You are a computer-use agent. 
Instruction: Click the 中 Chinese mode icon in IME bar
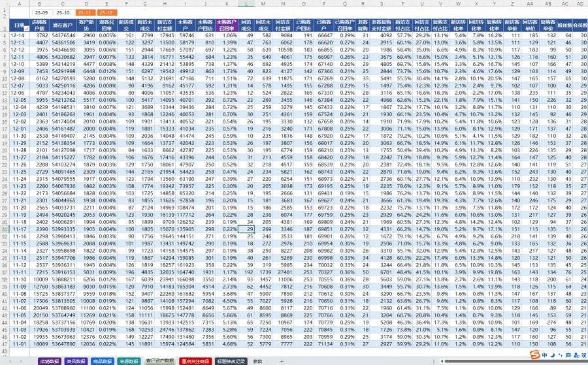pyautogui.click(x=545, y=355)
